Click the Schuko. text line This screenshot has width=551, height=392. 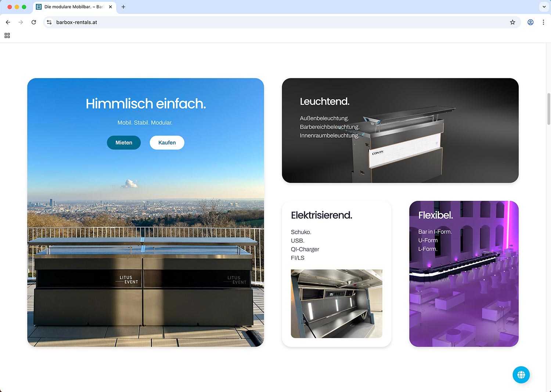pyautogui.click(x=301, y=232)
